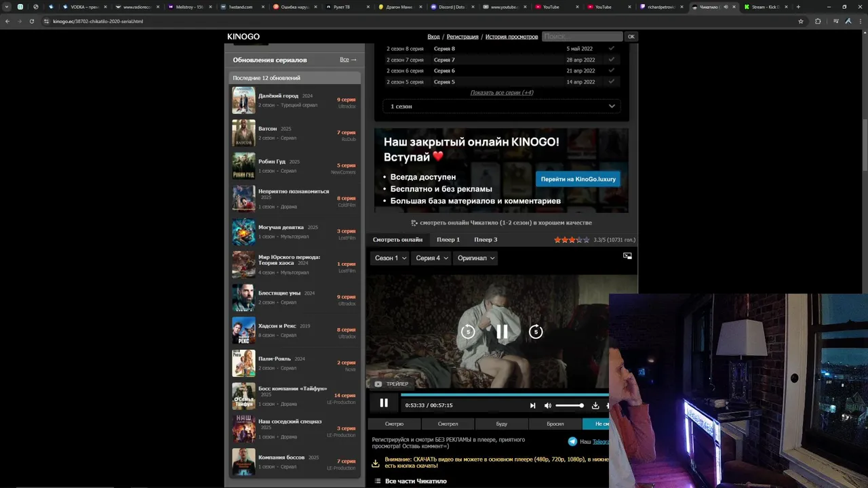The height and width of the screenshot is (488, 868).
Task: Switch to the Плеер 1 tab
Action: coord(448,239)
